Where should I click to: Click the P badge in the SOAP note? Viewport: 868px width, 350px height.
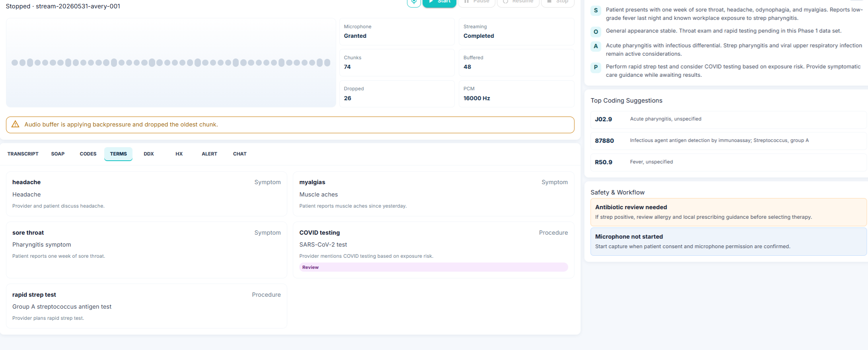coord(596,67)
